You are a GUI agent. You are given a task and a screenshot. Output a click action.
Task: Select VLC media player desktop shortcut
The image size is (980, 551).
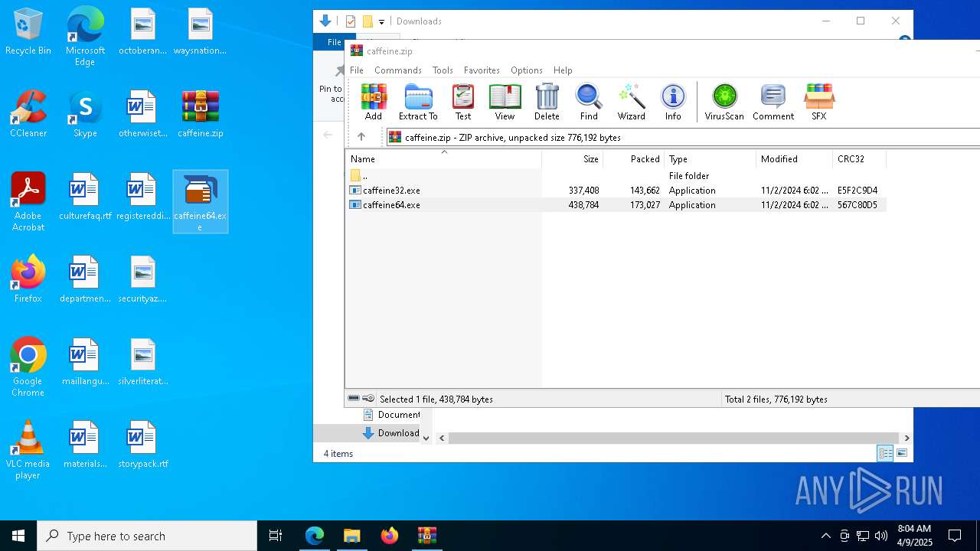[x=28, y=450]
